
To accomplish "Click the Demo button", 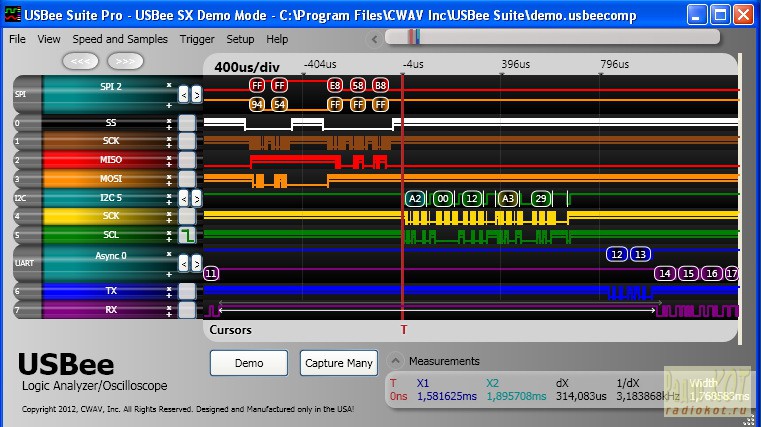I will [x=249, y=363].
